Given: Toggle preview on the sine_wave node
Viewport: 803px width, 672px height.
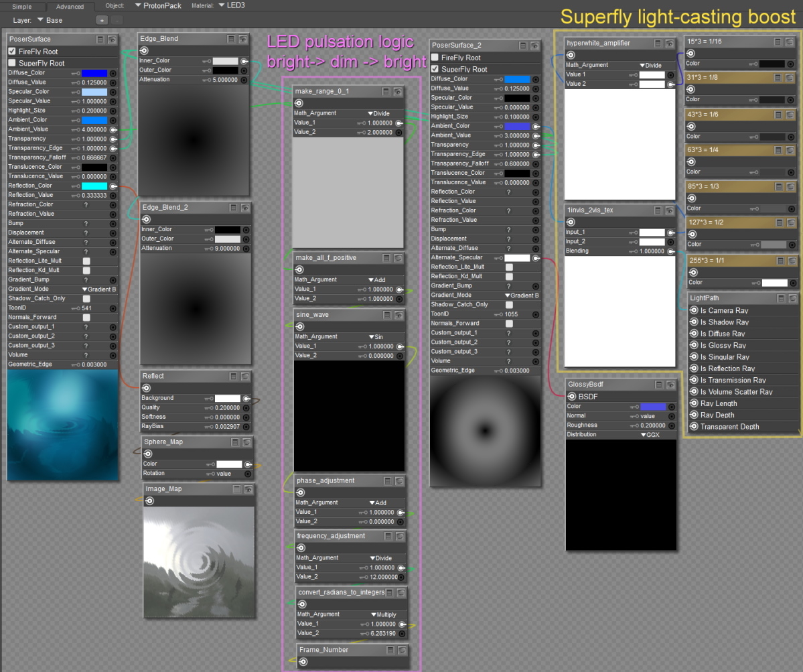Looking at the screenshot, I should click(x=399, y=315).
